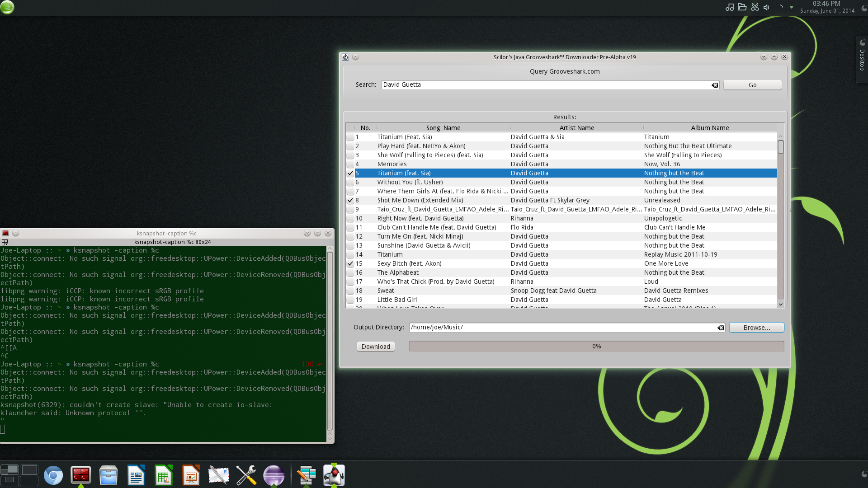868x488 pixels.
Task: Sort results by the No. column header
Action: point(365,128)
